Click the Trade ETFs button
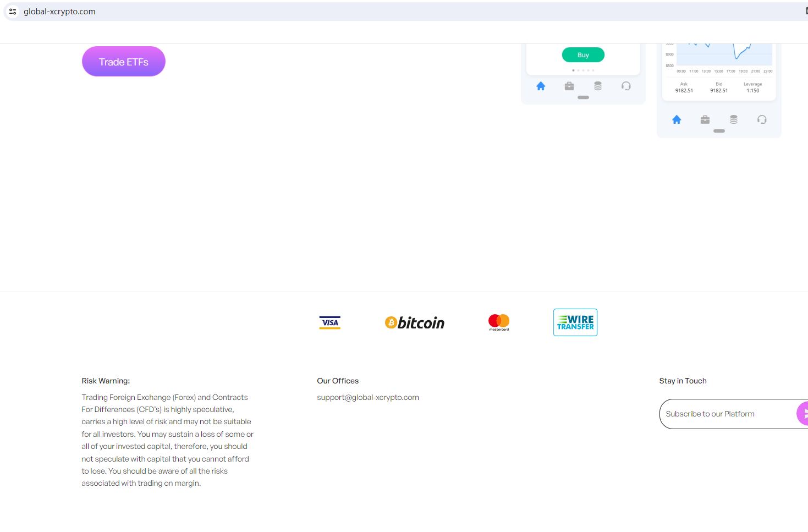 click(124, 62)
